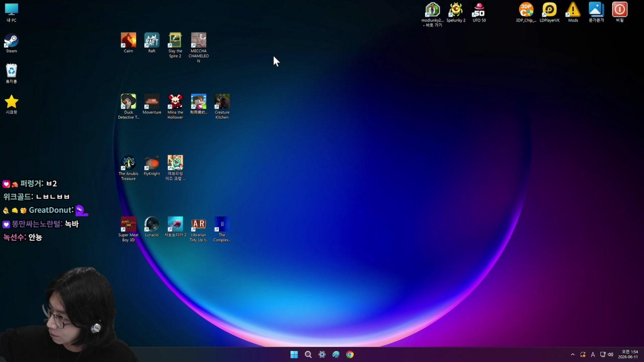Select the 3DP_Chip shortcut

click(x=526, y=12)
